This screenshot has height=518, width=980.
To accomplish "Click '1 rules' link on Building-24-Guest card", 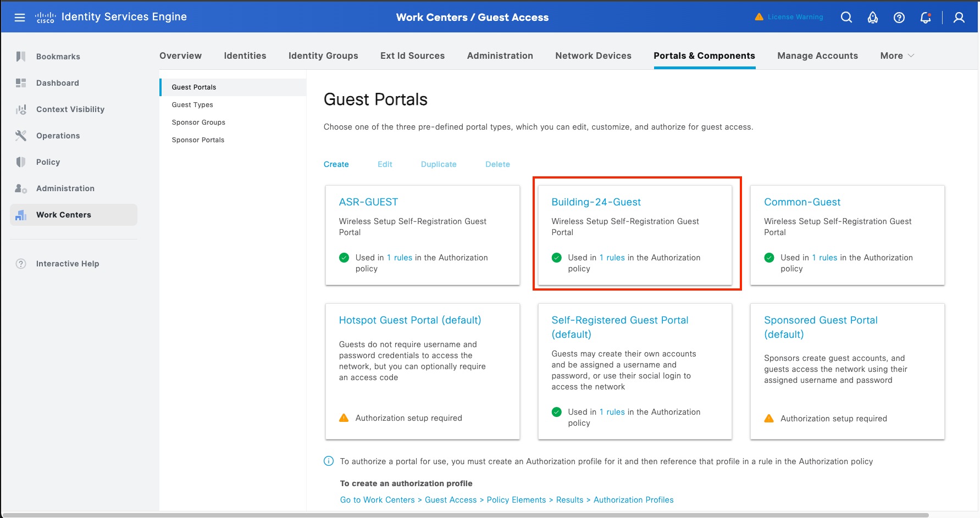I will click(612, 258).
